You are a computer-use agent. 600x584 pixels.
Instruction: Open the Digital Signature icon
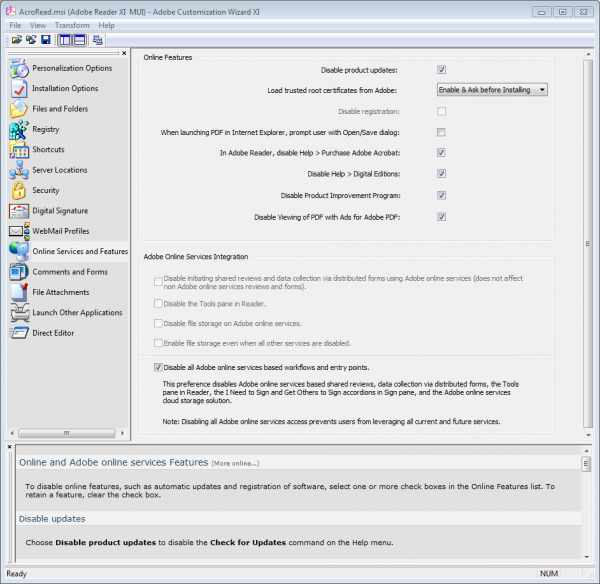(x=19, y=211)
